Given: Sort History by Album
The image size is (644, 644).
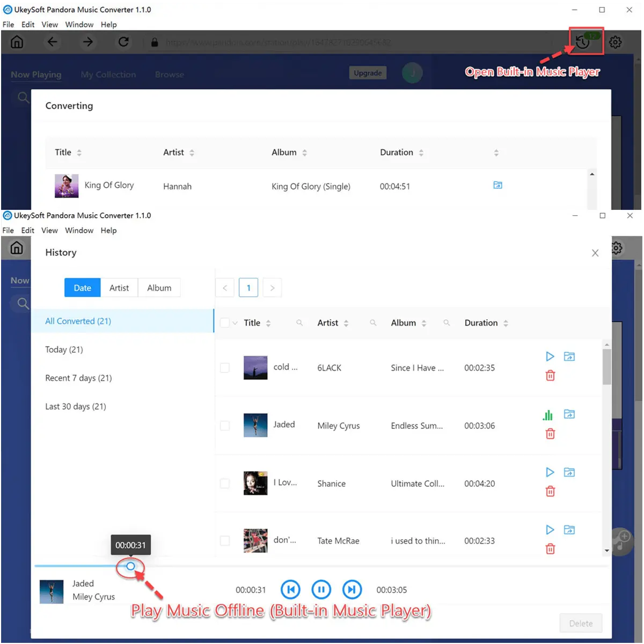Looking at the screenshot, I should click(x=424, y=323).
